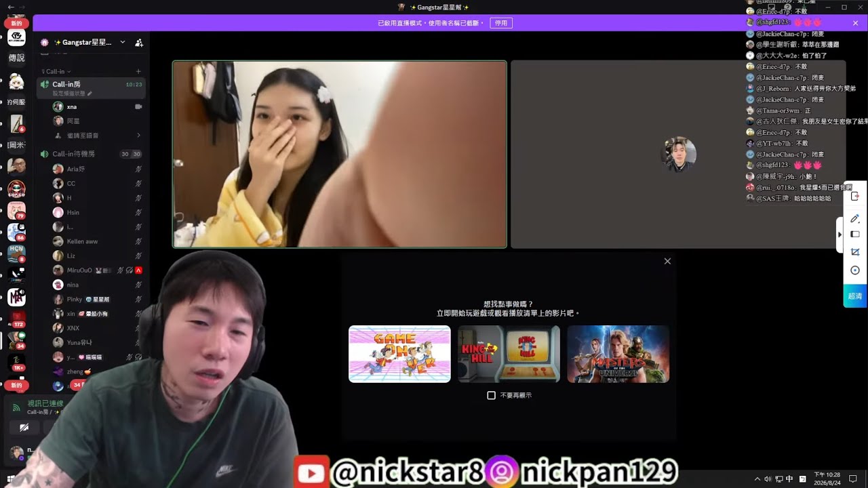Open the Masters of the Universe thumbnail
Screen dimensions: 868x488
(x=618, y=354)
